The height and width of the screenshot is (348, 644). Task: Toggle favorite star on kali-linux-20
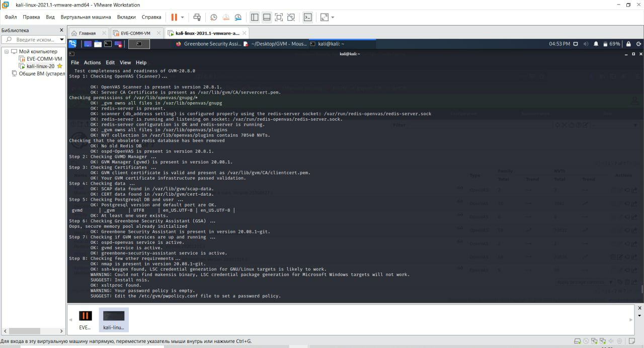point(59,66)
